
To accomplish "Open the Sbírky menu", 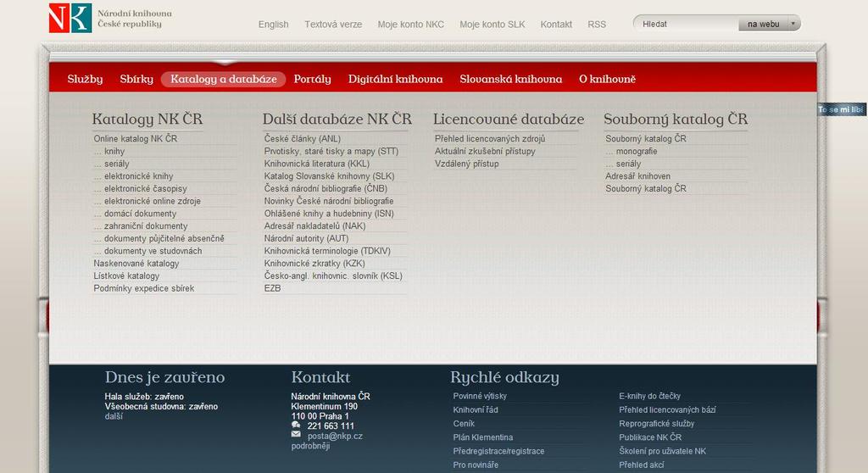I will 136,79.
